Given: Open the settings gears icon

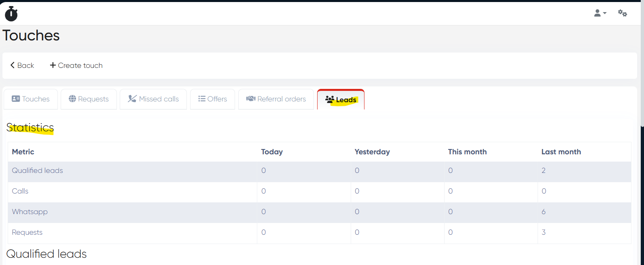Looking at the screenshot, I should pos(622,13).
